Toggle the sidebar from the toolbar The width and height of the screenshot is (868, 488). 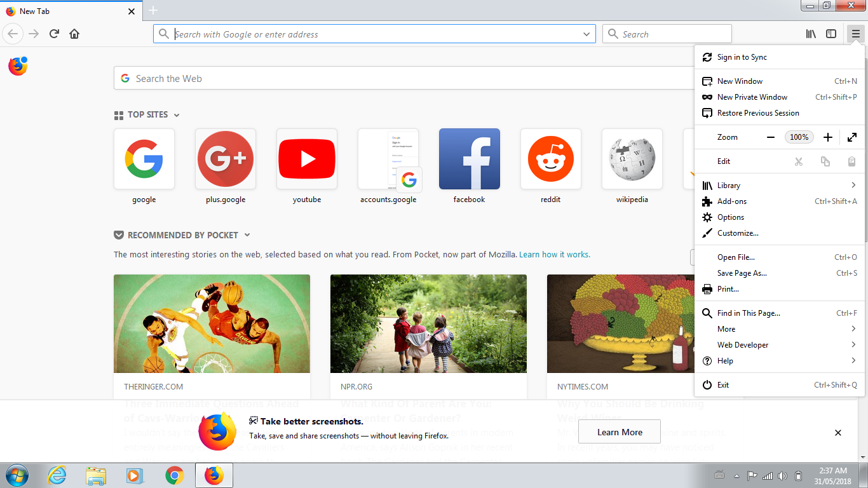831,34
